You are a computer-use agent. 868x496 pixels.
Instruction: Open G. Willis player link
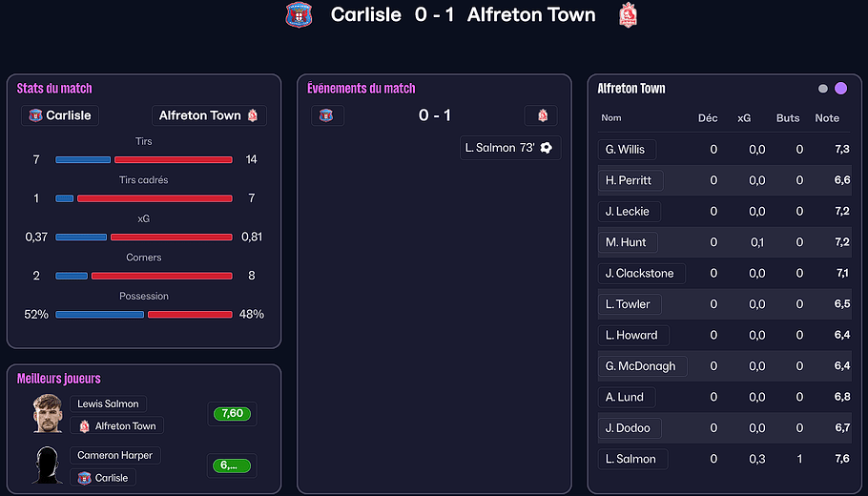[625, 150]
